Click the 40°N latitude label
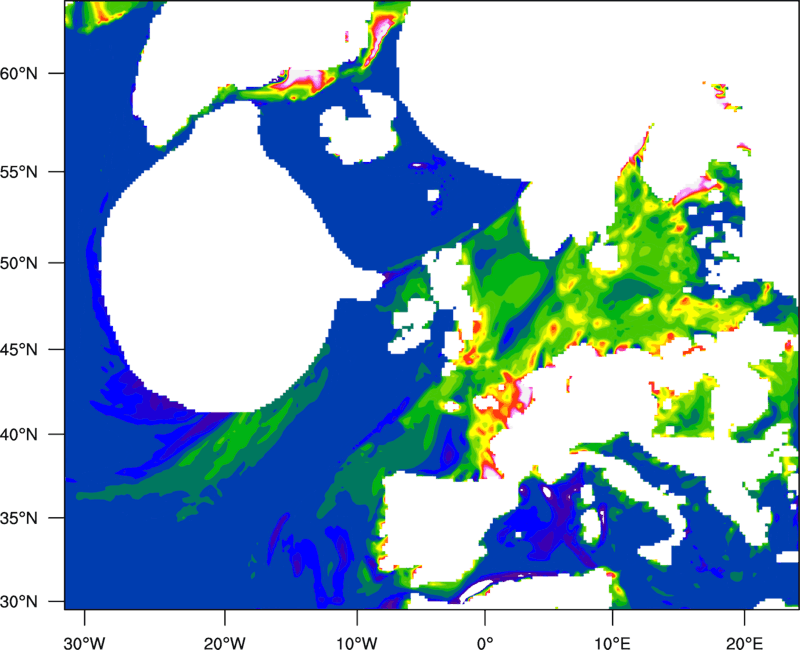 coord(19,435)
